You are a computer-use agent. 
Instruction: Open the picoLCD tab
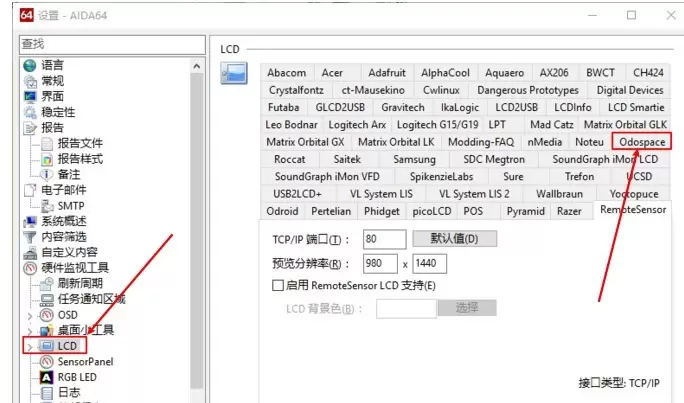coord(432,212)
